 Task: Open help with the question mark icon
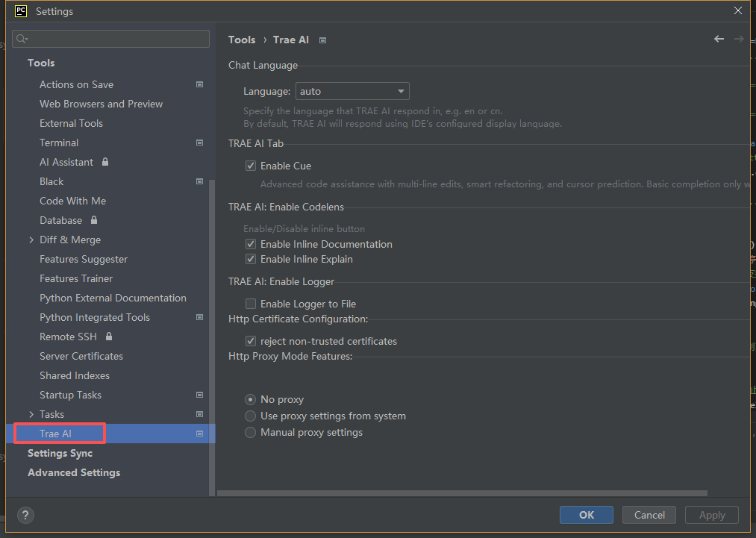[x=25, y=516]
